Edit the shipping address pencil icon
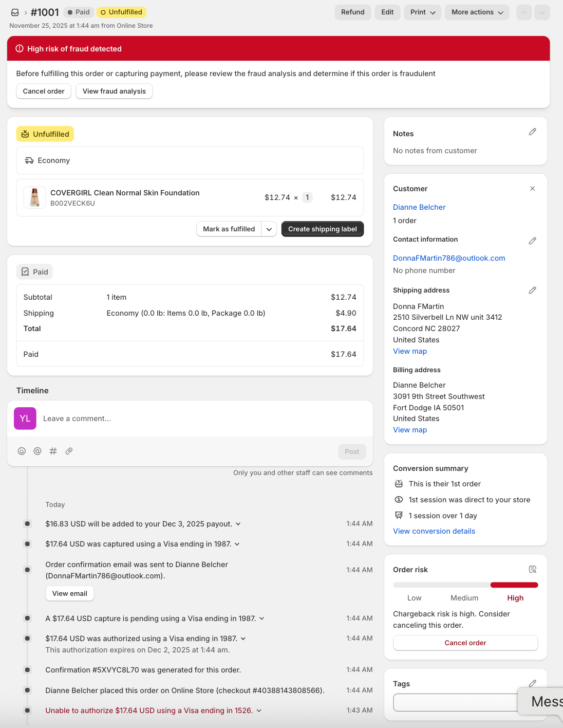 click(x=532, y=290)
